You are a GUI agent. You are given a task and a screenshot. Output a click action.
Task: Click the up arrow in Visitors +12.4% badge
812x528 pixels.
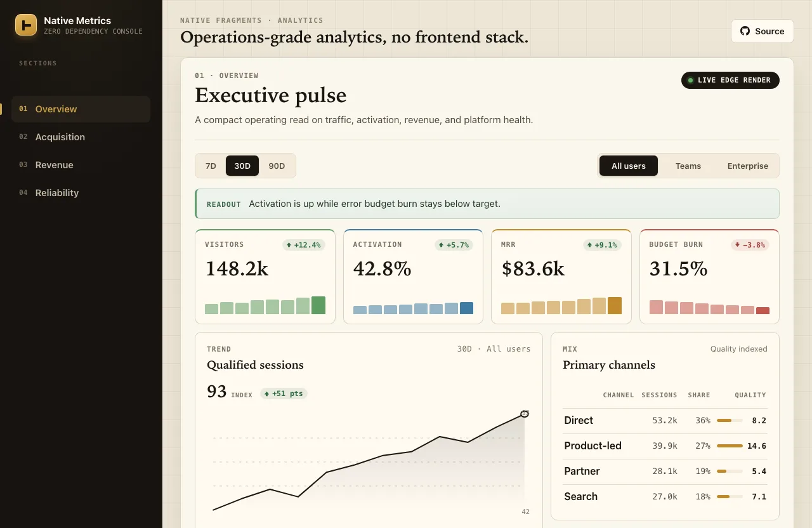(x=289, y=244)
